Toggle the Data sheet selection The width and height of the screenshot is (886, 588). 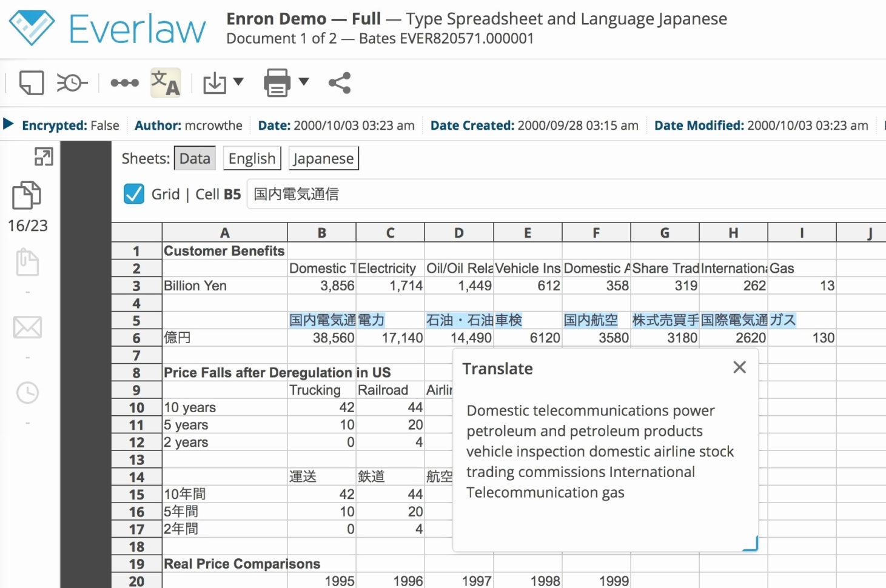coord(195,158)
